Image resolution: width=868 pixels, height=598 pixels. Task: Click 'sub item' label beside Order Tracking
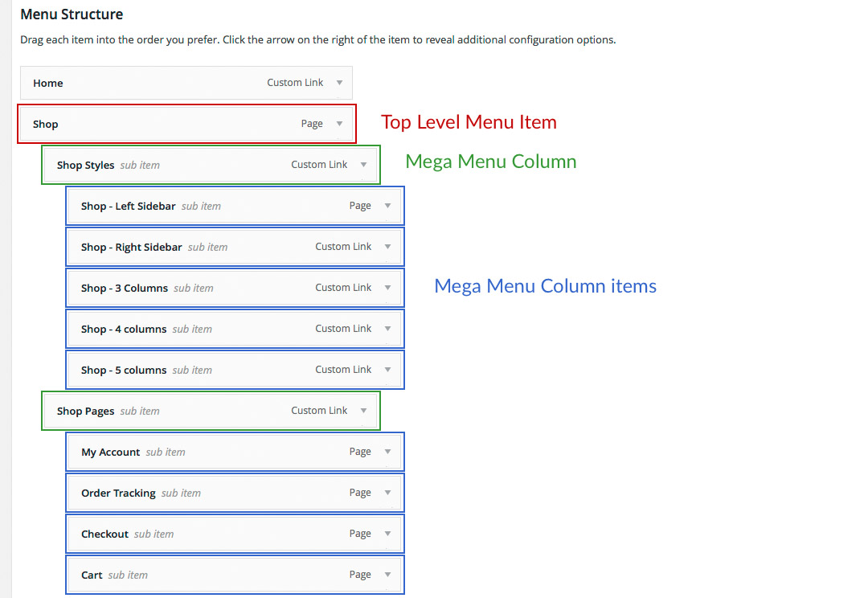(181, 493)
